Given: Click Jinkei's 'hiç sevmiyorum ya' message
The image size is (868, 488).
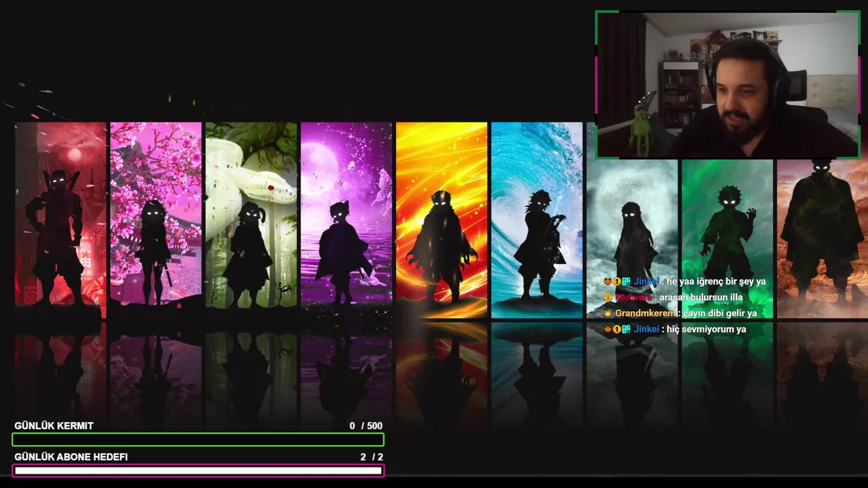Looking at the screenshot, I should pos(706,329).
